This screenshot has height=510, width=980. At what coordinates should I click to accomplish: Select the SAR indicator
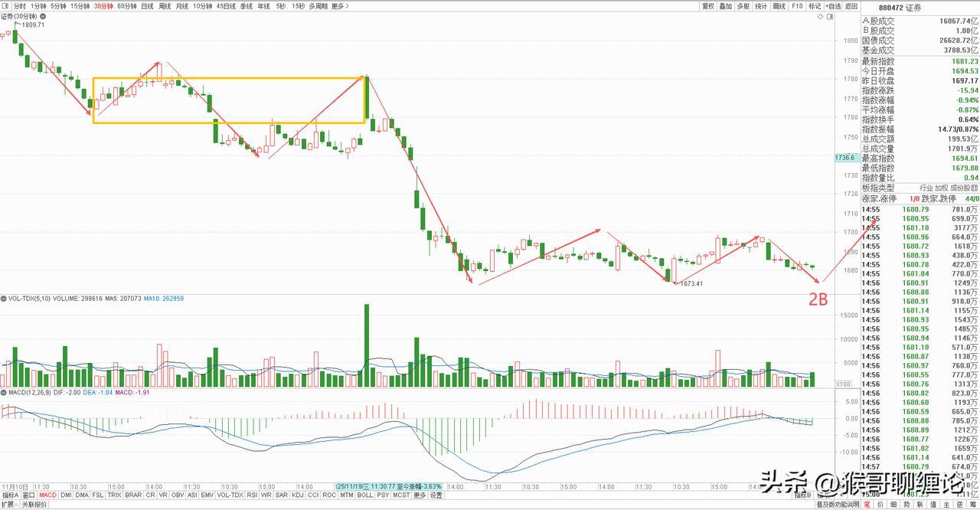(281, 495)
